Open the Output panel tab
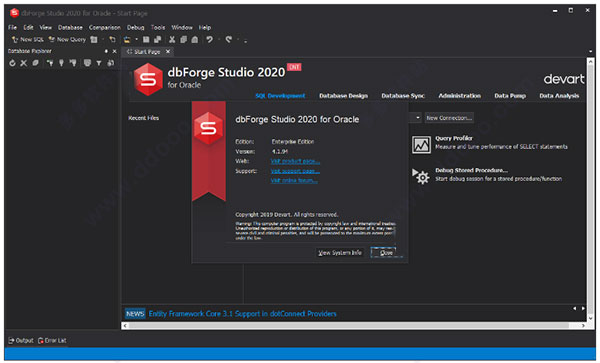This screenshot has width=600, height=363. pos(21,340)
